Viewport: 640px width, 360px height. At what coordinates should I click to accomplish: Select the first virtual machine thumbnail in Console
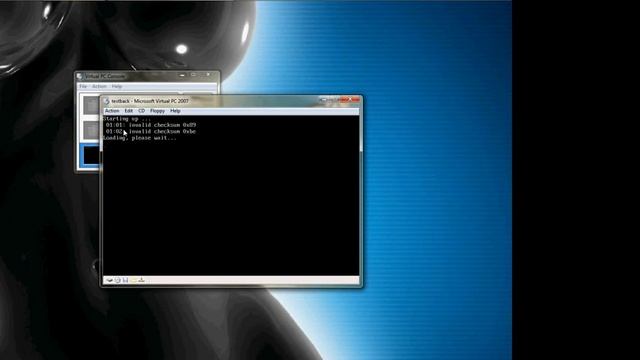91,105
